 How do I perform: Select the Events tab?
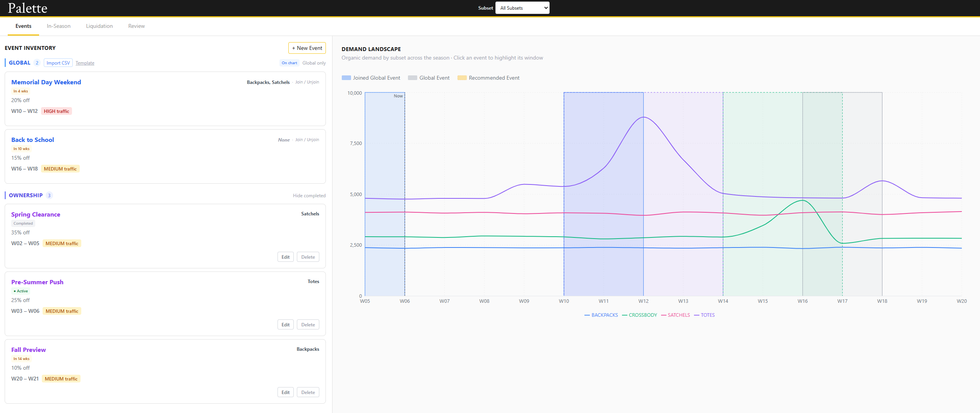coord(23,26)
